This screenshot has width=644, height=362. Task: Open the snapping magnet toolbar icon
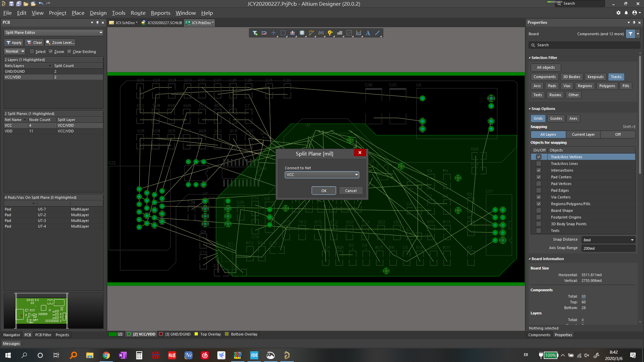coord(264,33)
